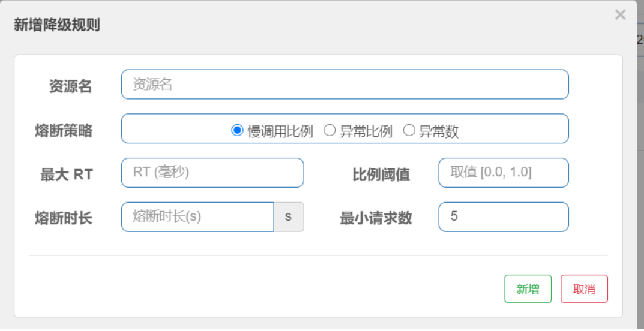Focus the 熔断时长 input field
The width and height of the screenshot is (644, 331).
tap(197, 217)
